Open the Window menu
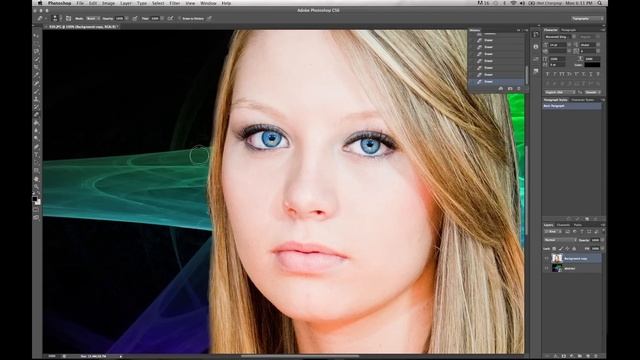Viewport: 640px width, 360px height. point(208,3)
